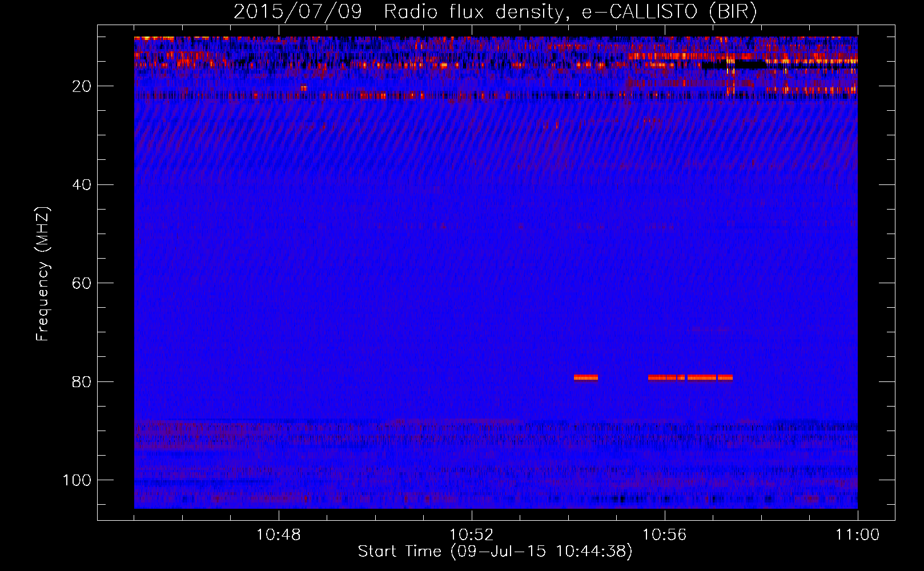Viewport: 924px width, 571px height.
Task: Click the 11:00 time tick label
Action: [x=857, y=535]
